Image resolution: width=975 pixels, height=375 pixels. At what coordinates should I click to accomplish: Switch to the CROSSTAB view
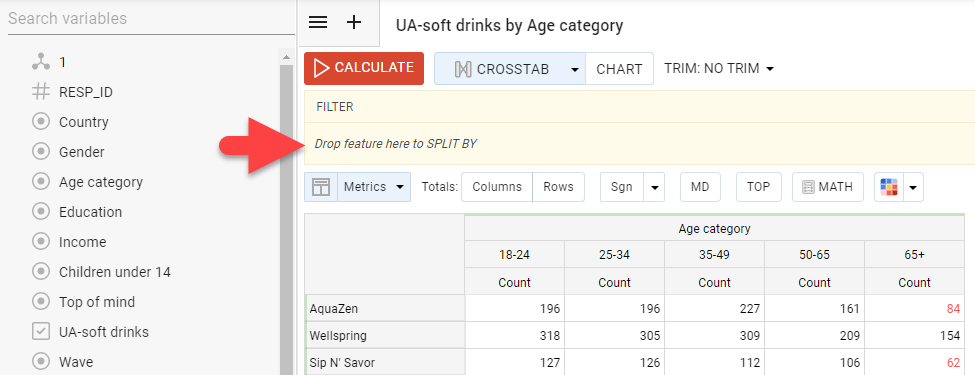[502, 68]
